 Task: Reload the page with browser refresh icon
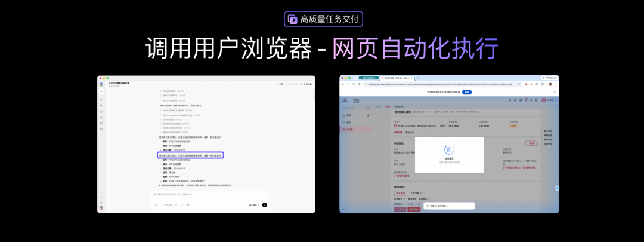click(354, 84)
